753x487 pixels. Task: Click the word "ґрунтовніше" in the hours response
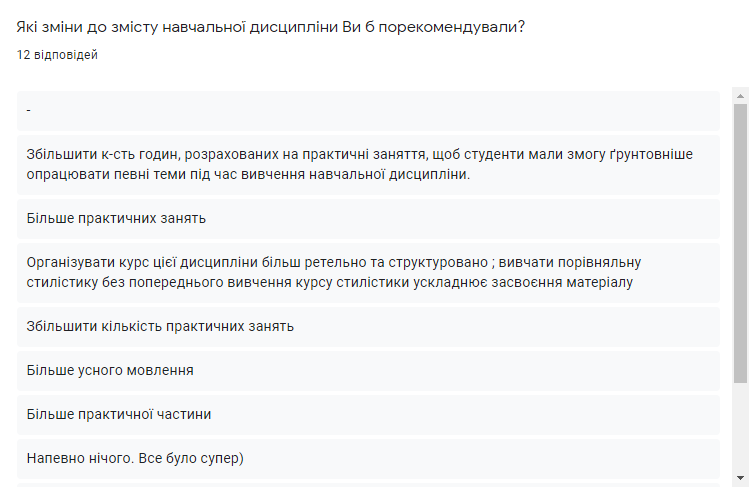pos(652,154)
